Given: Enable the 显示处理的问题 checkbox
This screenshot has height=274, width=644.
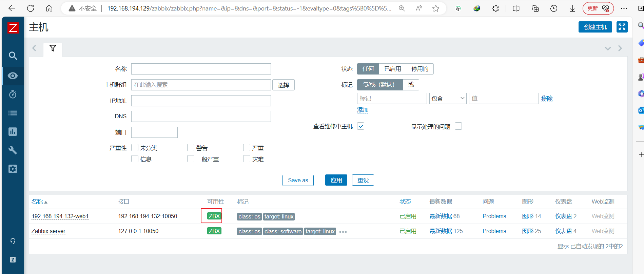Looking at the screenshot, I should [x=458, y=126].
